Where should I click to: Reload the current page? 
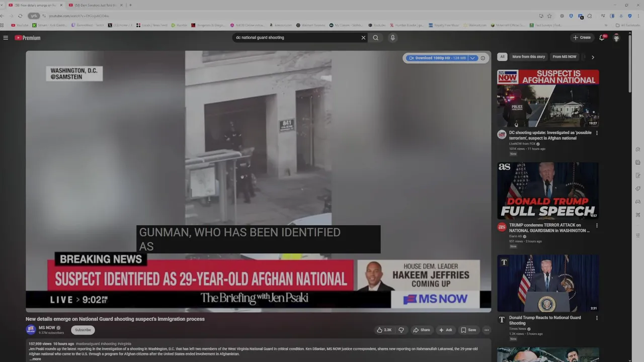pos(20,16)
